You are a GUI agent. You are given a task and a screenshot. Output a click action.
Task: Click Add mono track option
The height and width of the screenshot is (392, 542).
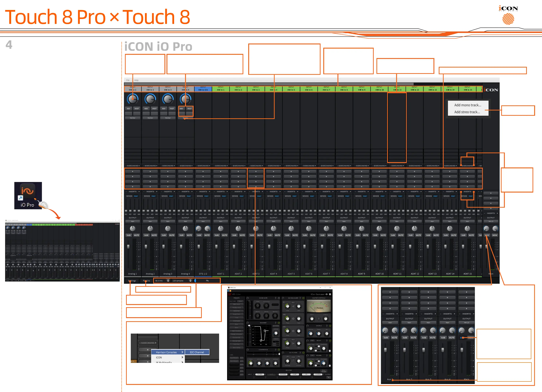468,105
